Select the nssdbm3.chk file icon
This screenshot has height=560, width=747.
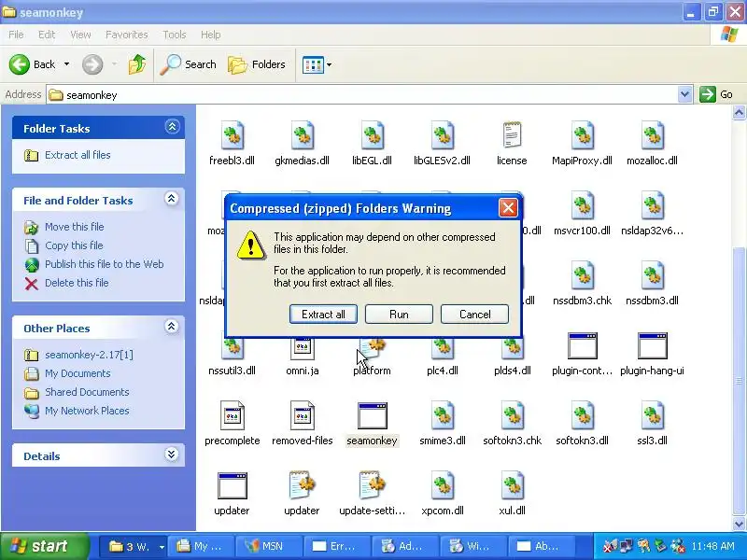click(x=582, y=275)
